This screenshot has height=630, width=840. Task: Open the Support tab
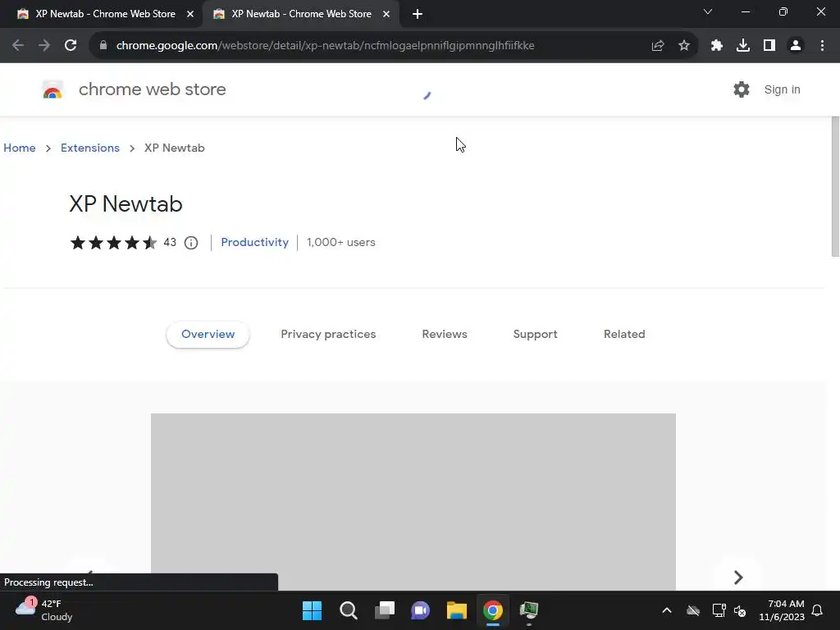535,335
